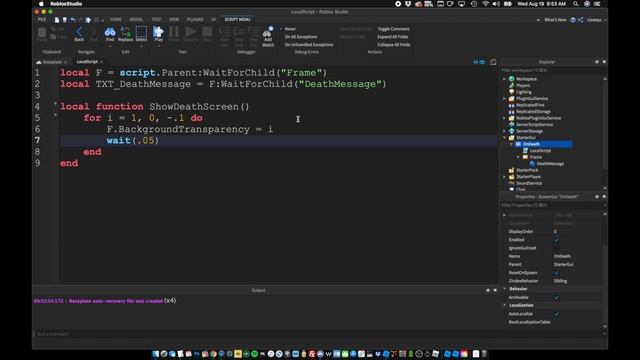Image resolution: width=640 pixels, height=360 pixels.
Task: Select Lighting service in Explorer
Action: pos(524,92)
